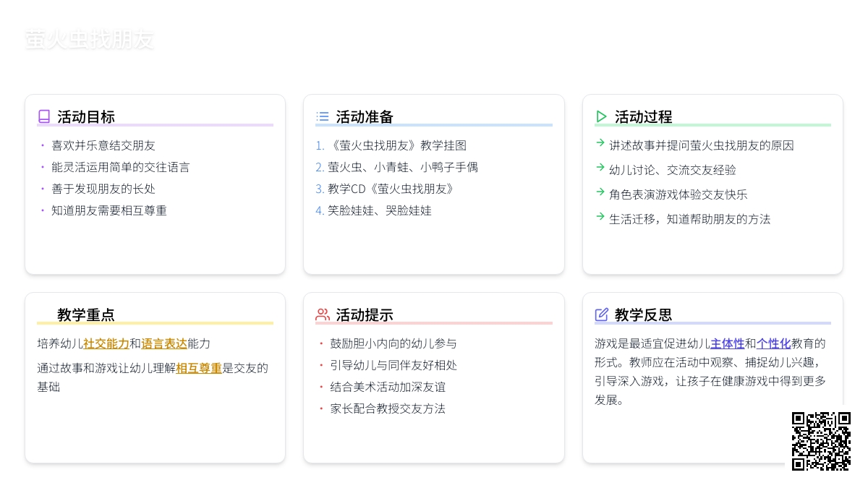Click the arrow before 角色表演游戏体验交友快乐
868x488 pixels.
[600, 192]
